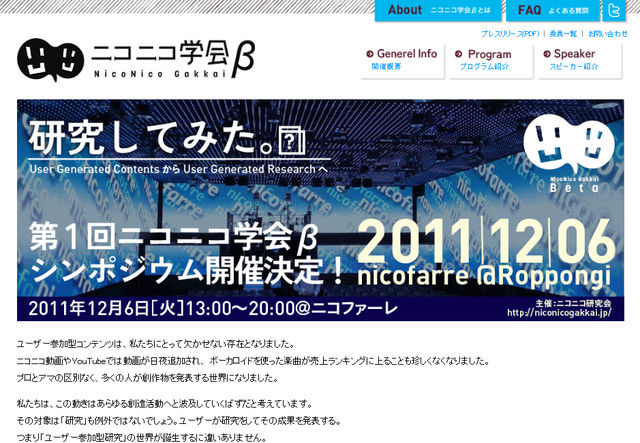The image size is (640, 443).
Task: Click the 2011年12月6日[火]13:00〜20:00 schedule text
Action: point(213,309)
